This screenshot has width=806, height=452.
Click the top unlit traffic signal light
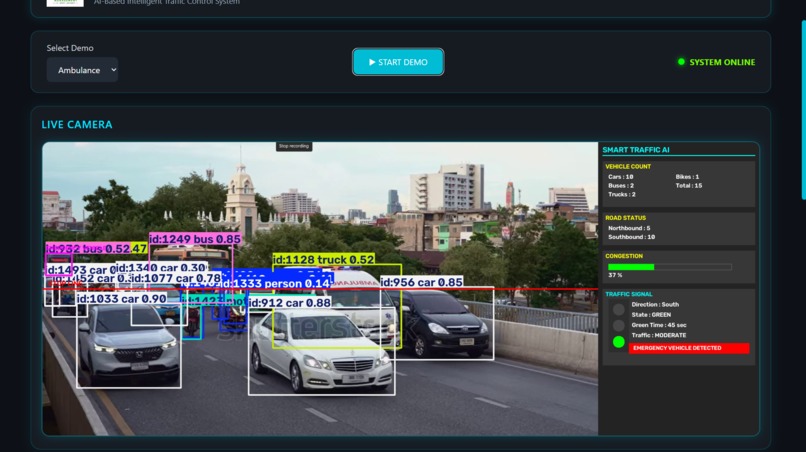pos(618,309)
